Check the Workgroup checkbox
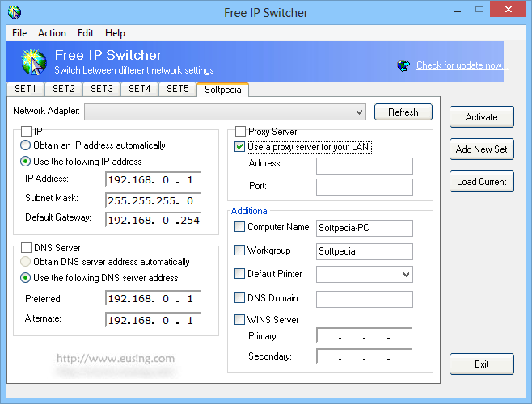The image size is (532, 404). tap(239, 250)
